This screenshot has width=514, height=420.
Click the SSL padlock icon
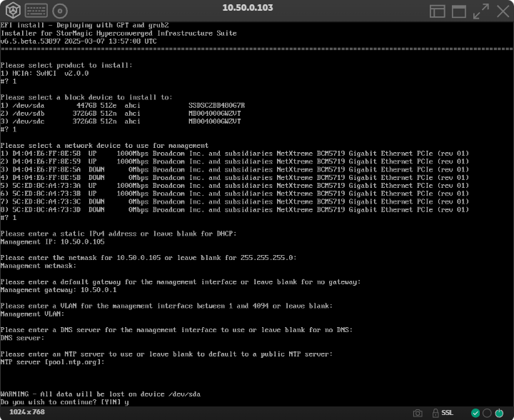(x=435, y=413)
